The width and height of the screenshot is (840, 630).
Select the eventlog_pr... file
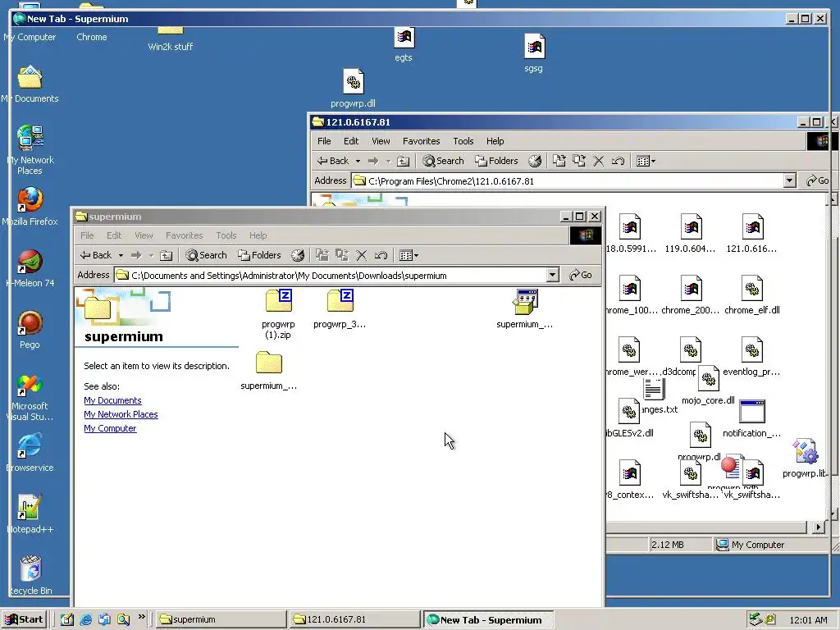[752, 356]
